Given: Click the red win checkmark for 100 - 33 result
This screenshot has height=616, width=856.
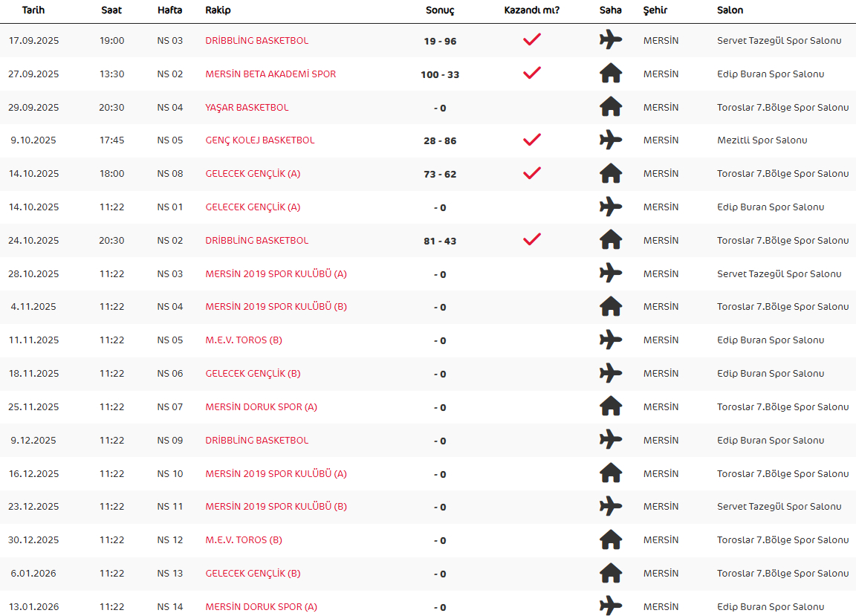Looking at the screenshot, I should tap(532, 73).
